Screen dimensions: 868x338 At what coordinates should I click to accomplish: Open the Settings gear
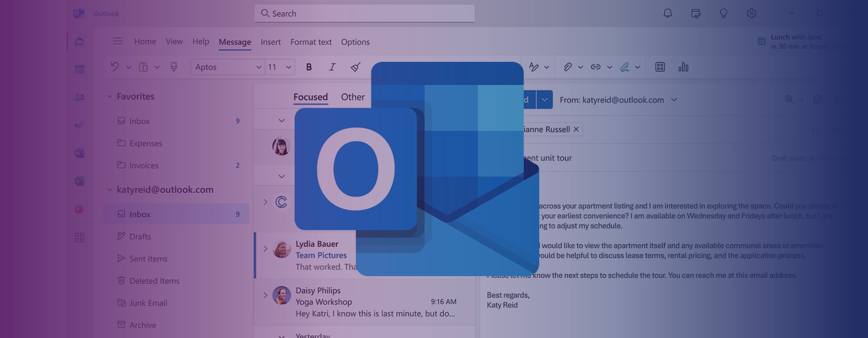(x=751, y=13)
